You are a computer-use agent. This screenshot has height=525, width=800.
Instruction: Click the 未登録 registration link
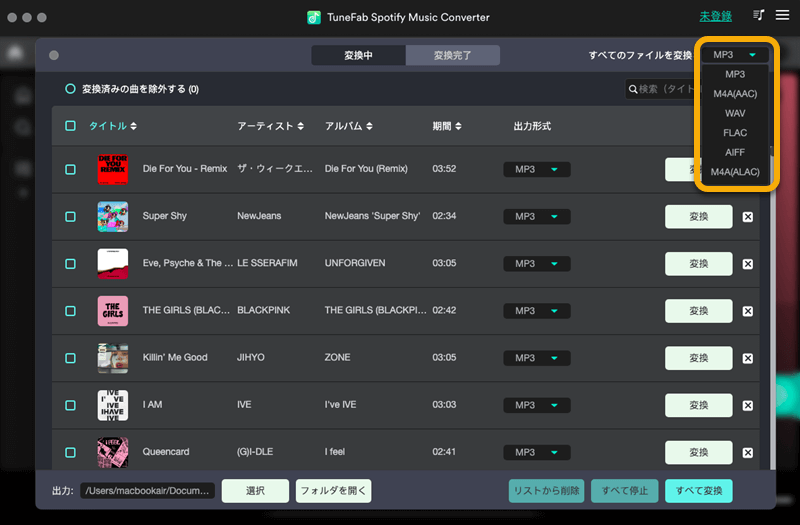pos(715,16)
